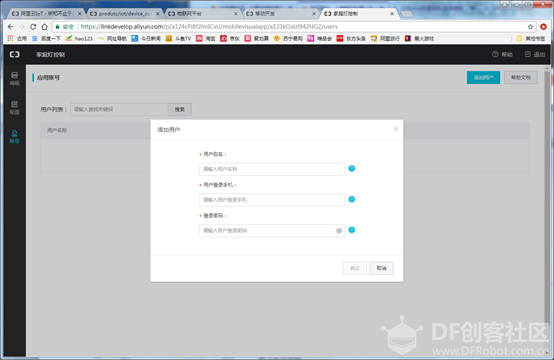Click the browser home icon
This screenshot has width=554, height=360.
44,26
